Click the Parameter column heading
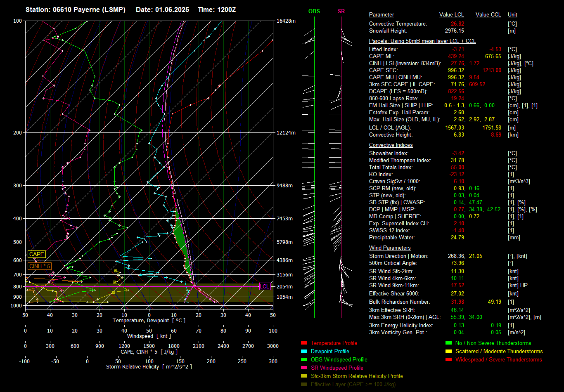This screenshot has width=564, height=392. (x=381, y=15)
